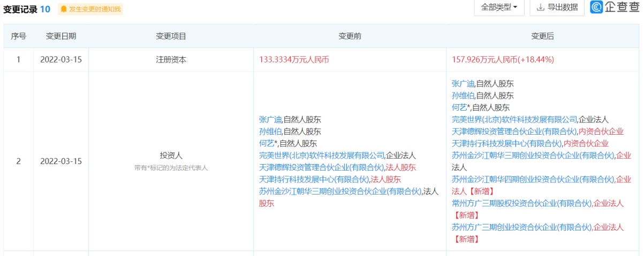
Task: Click the 变更后 column header
Action: [542, 36]
